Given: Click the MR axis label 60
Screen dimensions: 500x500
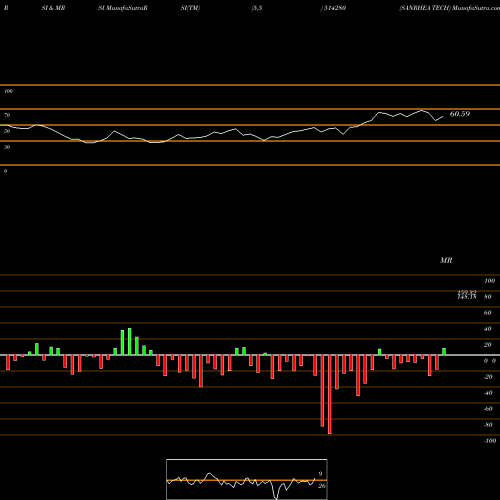Looking at the screenshot, I should [x=487, y=313].
